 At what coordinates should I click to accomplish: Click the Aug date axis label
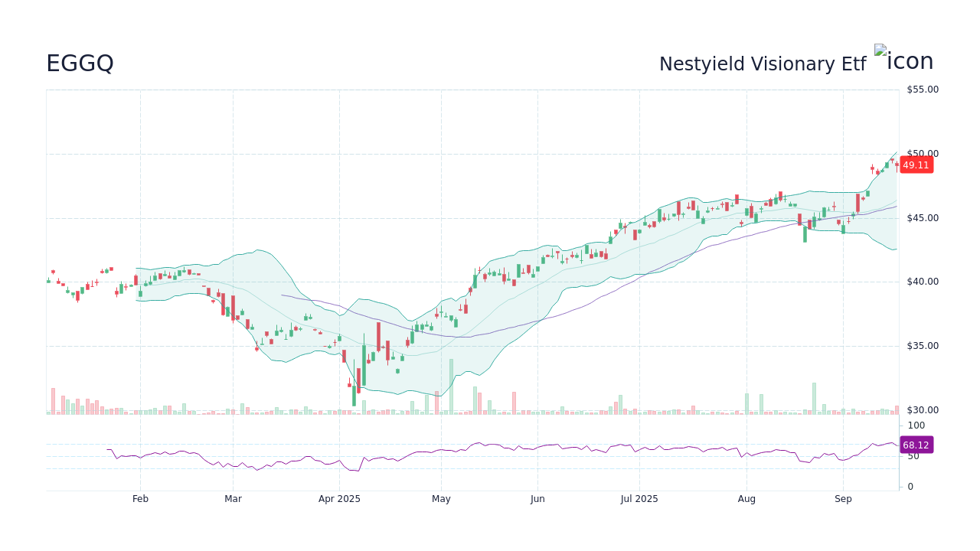(x=746, y=499)
